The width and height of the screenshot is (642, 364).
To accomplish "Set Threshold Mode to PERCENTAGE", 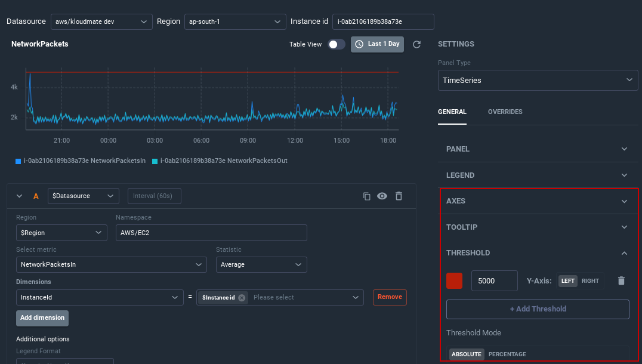I will tap(507, 354).
